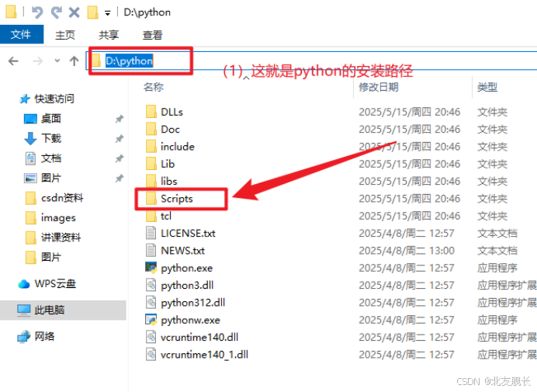Screen dimensions: 537x392
Task: Go forward with the right arrow button
Action: click(38, 61)
